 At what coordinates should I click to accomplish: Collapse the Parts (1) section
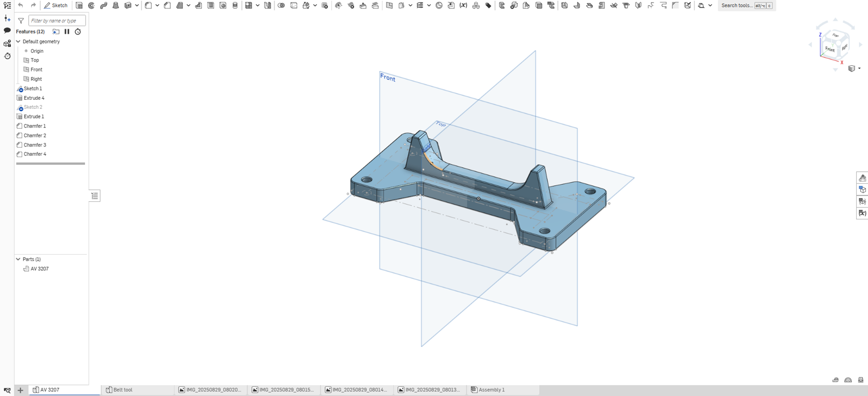point(18,259)
